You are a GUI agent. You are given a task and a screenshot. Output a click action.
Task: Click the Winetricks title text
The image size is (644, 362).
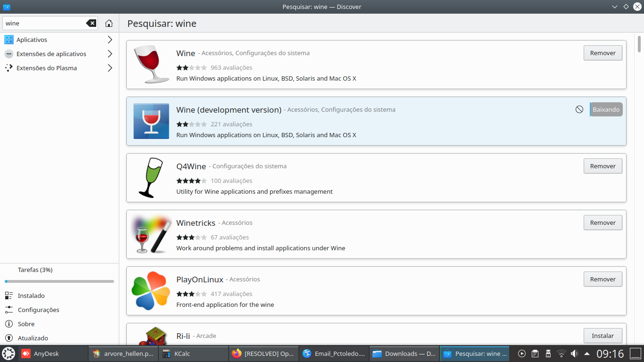pyautogui.click(x=196, y=223)
